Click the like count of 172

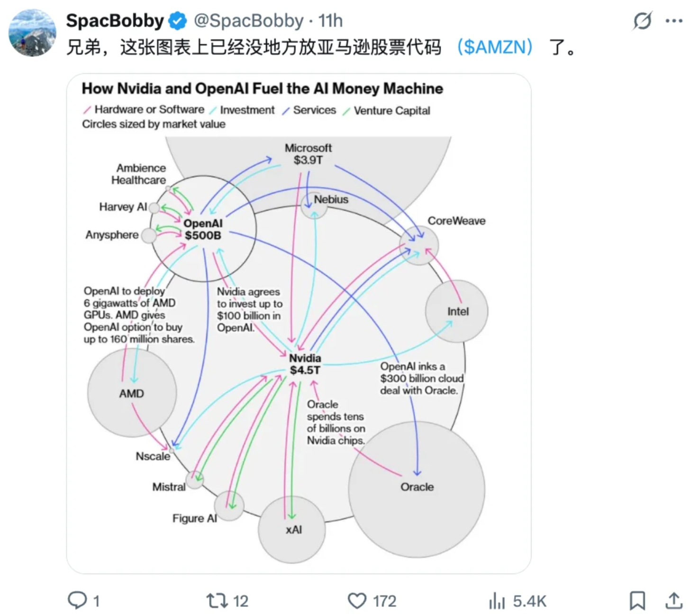[384, 601]
